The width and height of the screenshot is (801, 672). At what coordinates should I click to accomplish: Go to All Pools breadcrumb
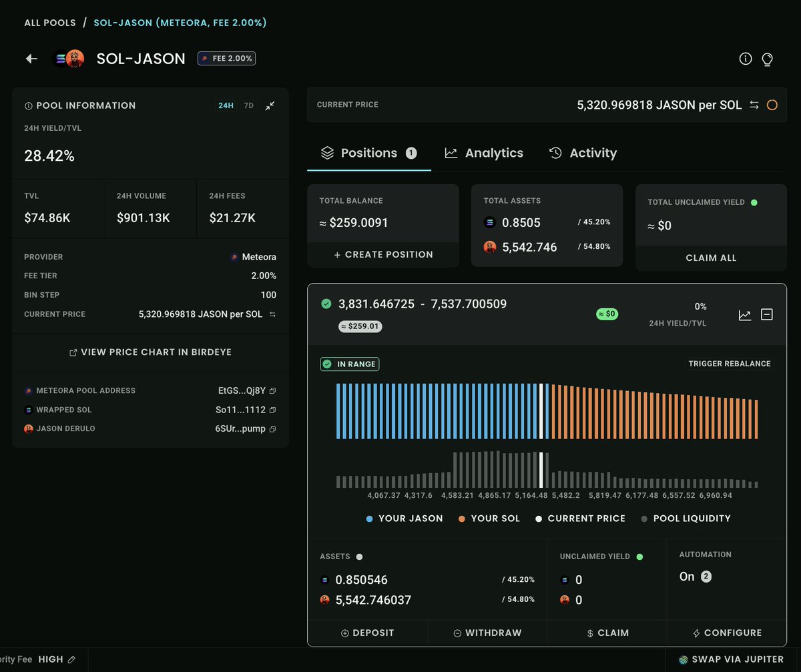point(49,23)
